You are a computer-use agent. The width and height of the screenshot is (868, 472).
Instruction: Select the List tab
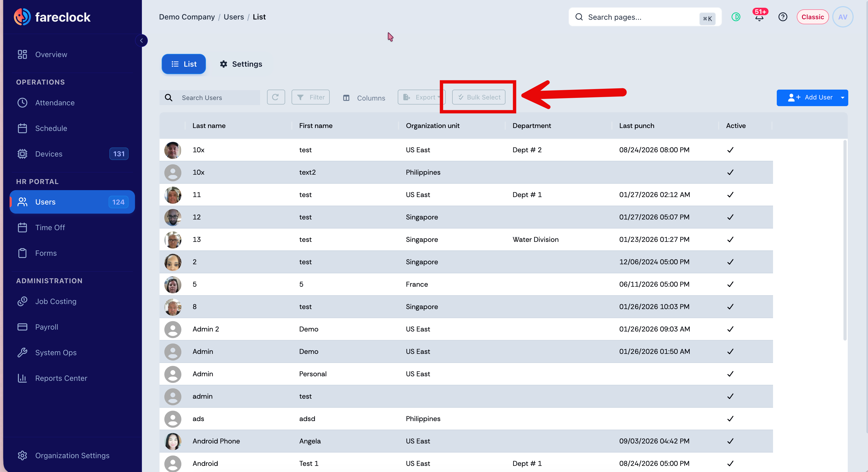[x=184, y=64]
